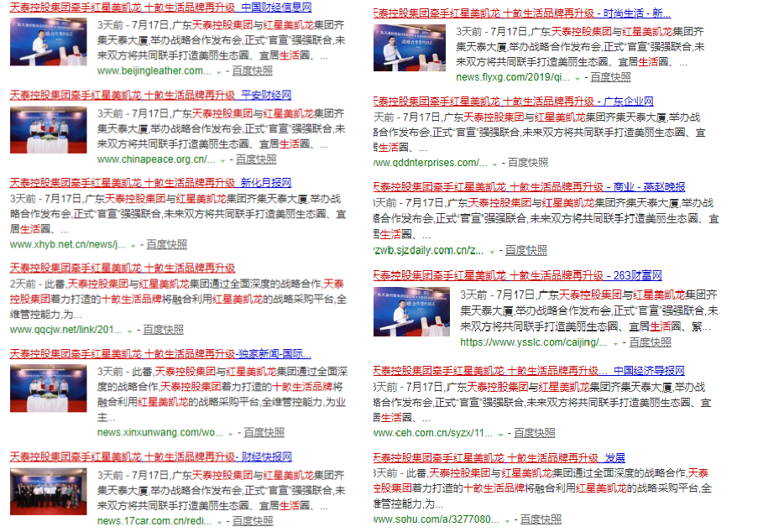Open the 财经快报网 result title

pos(151,456)
